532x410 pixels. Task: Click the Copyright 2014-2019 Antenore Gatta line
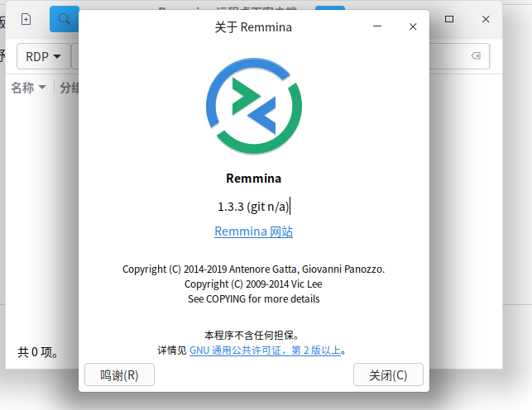click(253, 269)
